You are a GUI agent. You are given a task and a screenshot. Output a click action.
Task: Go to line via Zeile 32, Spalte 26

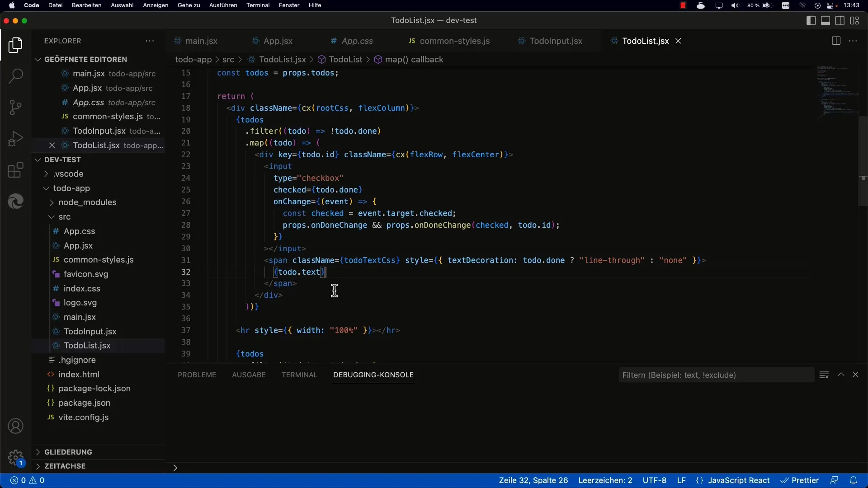tap(533, 480)
